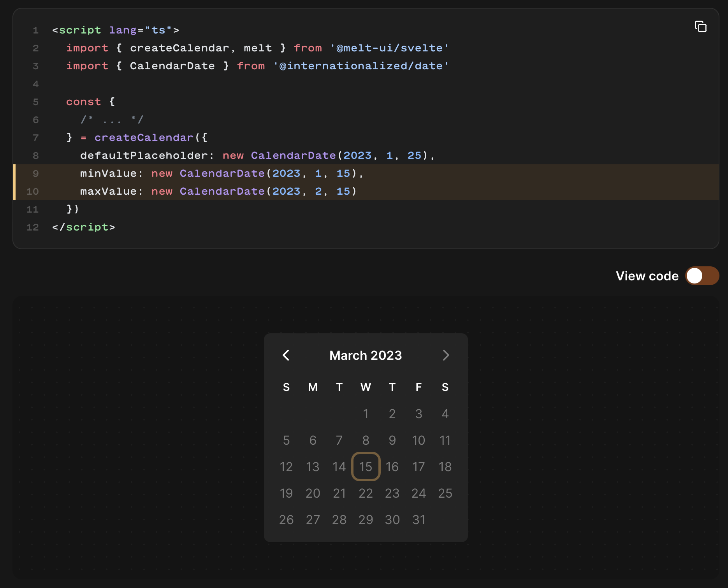Select March 31 on the calendar
Viewport: 728px width, 588px height.
pos(419,519)
